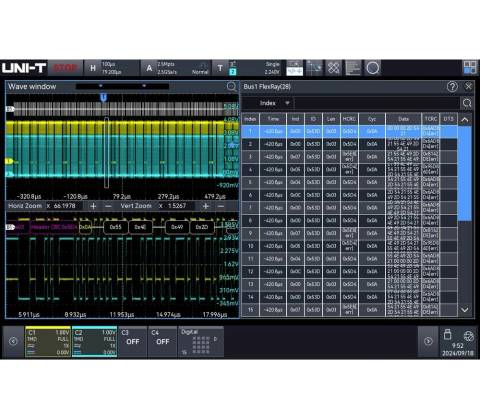
Task: Click the search field beside the Index dropdown
Action: click(377, 103)
